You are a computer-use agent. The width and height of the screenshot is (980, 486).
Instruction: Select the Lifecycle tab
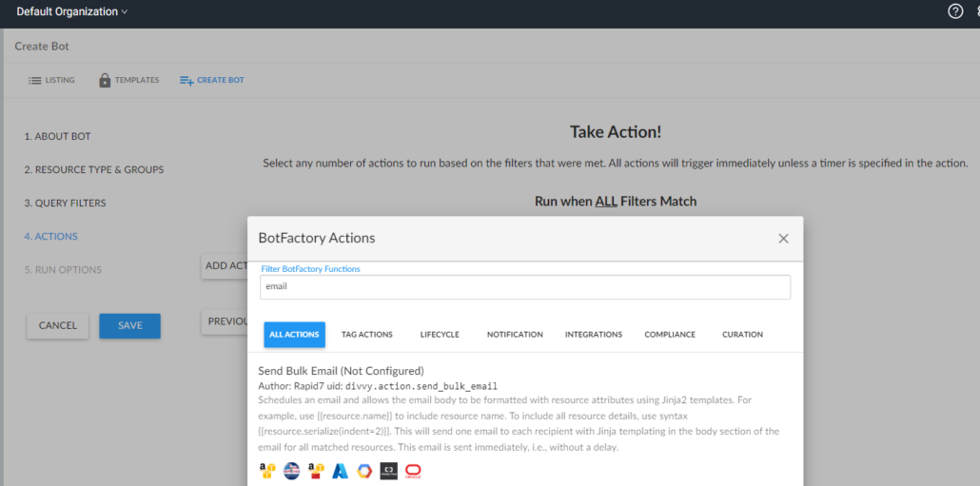tap(440, 335)
